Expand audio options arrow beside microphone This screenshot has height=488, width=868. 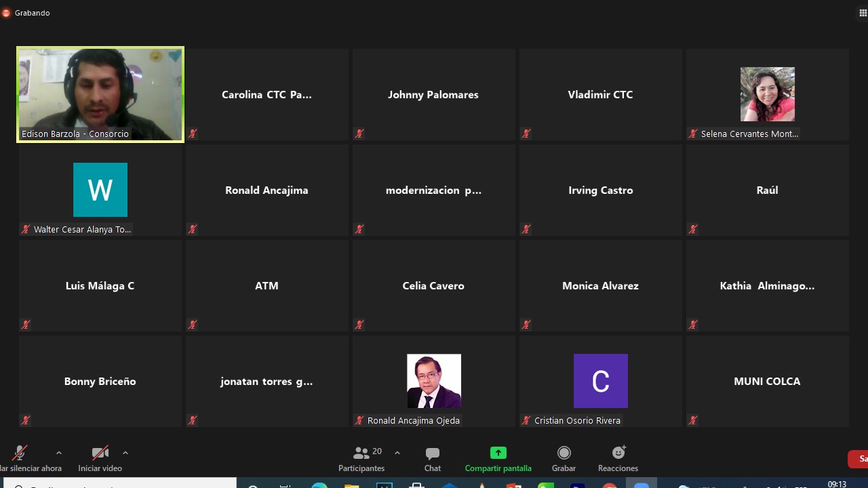click(x=59, y=453)
